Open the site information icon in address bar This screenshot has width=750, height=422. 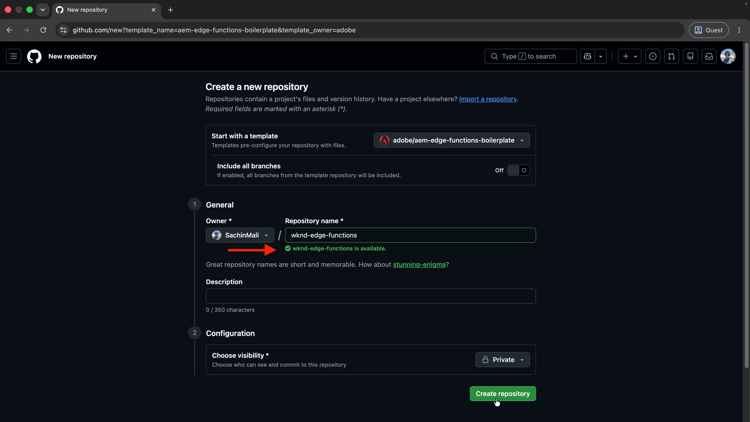[63, 30]
